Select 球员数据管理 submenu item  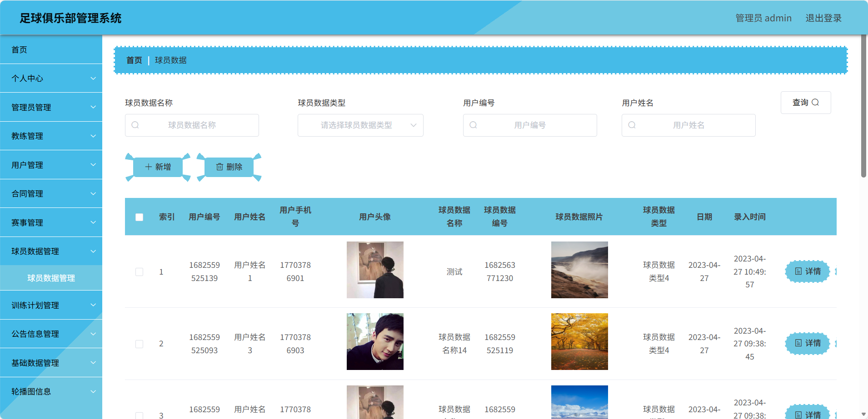51,278
